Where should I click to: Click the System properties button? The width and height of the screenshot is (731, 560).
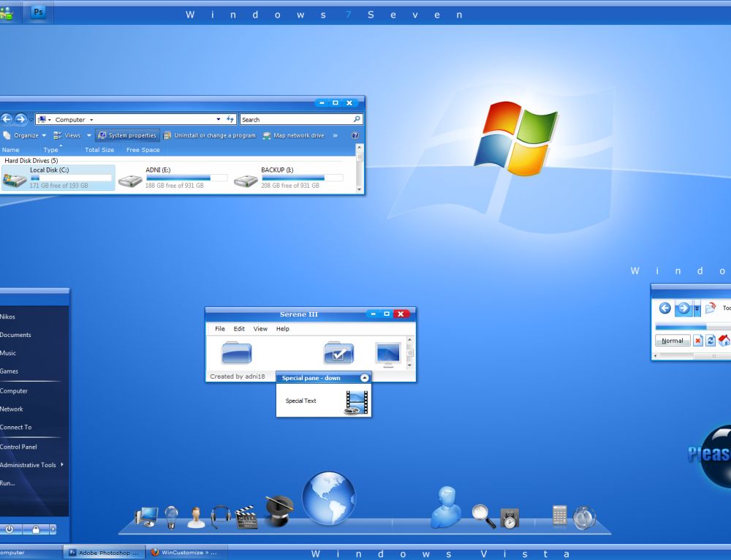pos(127,135)
